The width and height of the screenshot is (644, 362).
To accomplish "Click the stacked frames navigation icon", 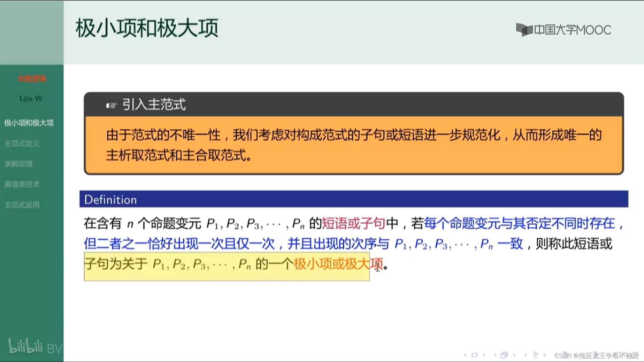I will (x=504, y=355).
